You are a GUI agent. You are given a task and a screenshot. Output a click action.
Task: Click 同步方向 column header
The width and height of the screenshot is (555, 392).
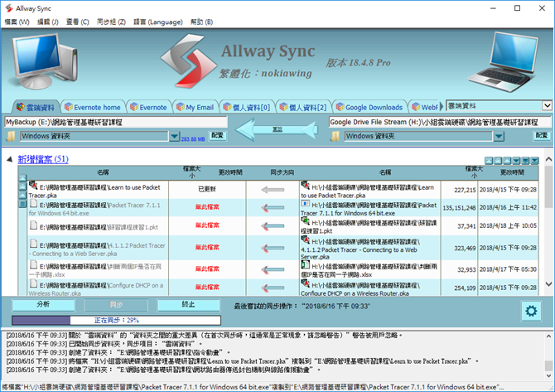(282, 172)
